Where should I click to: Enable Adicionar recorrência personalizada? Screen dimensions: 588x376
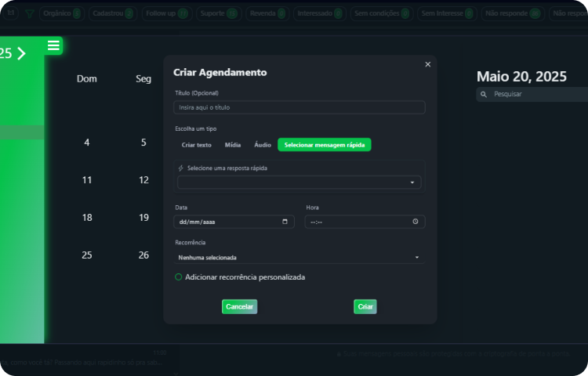point(179,277)
